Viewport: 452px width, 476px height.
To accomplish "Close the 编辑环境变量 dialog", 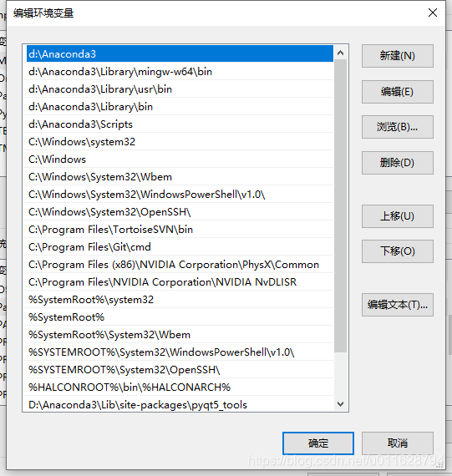I will pyautogui.click(x=433, y=13).
